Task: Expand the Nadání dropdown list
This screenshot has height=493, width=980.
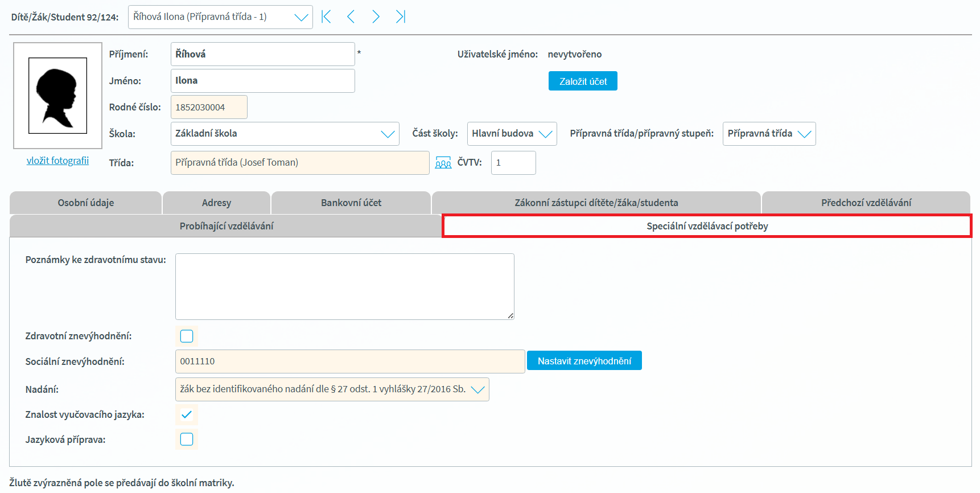Action: tap(332, 389)
